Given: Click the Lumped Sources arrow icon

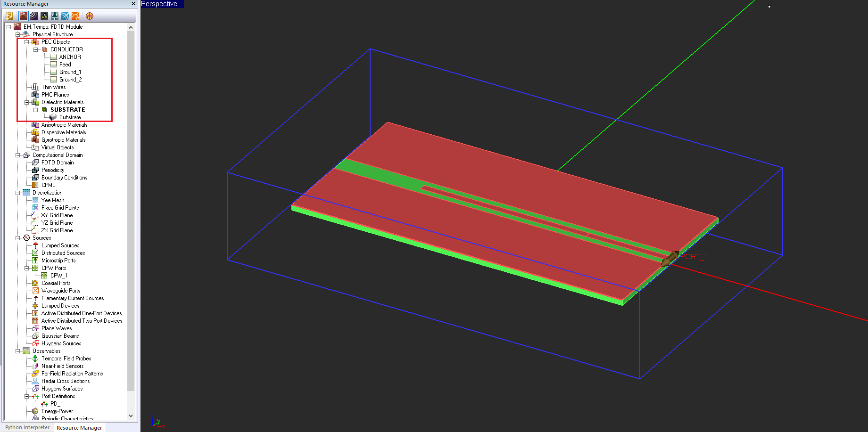Looking at the screenshot, I should coord(35,245).
